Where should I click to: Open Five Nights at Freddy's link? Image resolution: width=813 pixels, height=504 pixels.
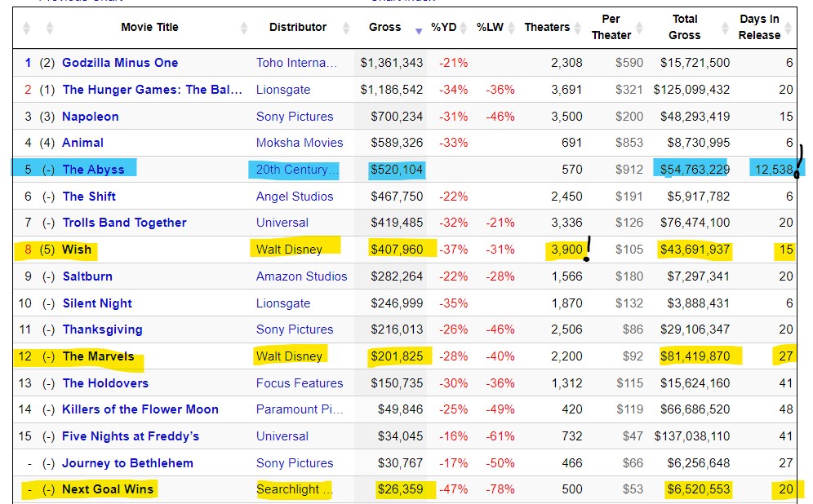[131, 436]
